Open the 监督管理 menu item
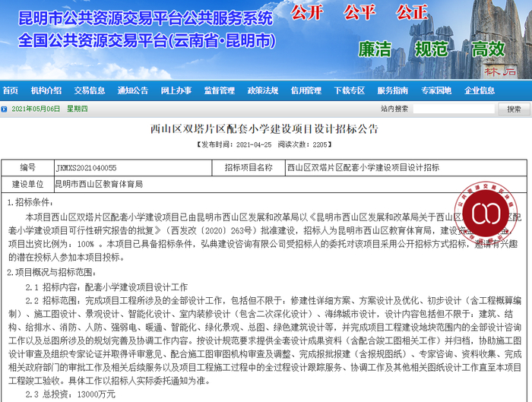Image resolution: width=532 pixels, height=402 pixels. pos(219,90)
